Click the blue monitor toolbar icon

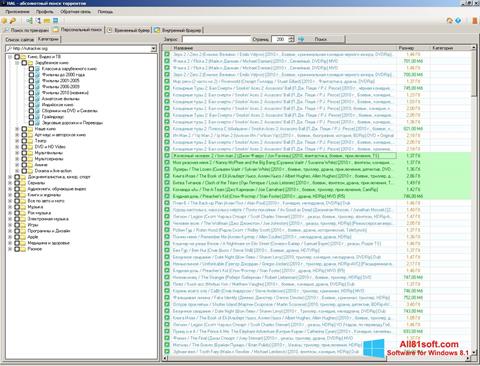[x=55, y=21]
